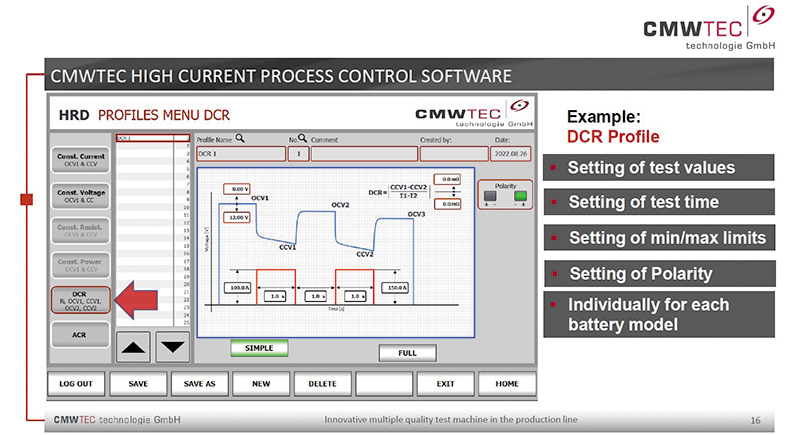Click the empty Created by field
The height and width of the screenshot is (435, 800).
(454, 154)
